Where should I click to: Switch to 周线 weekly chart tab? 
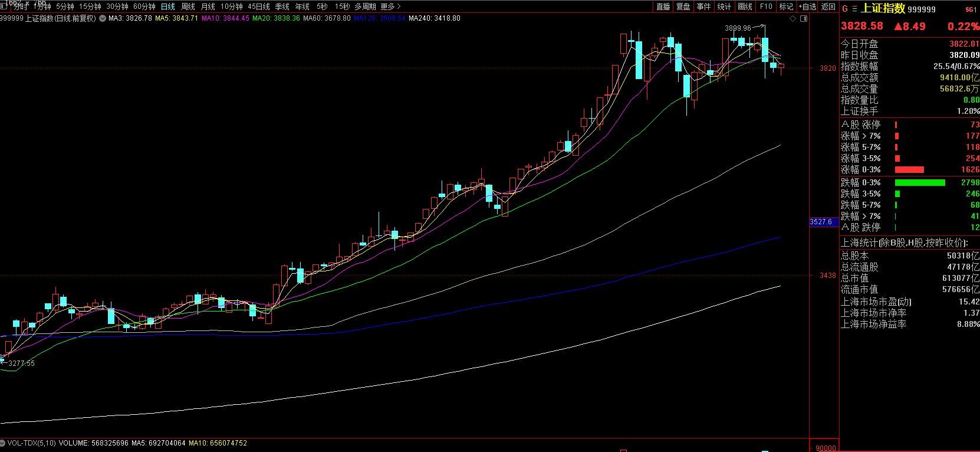pos(188,6)
